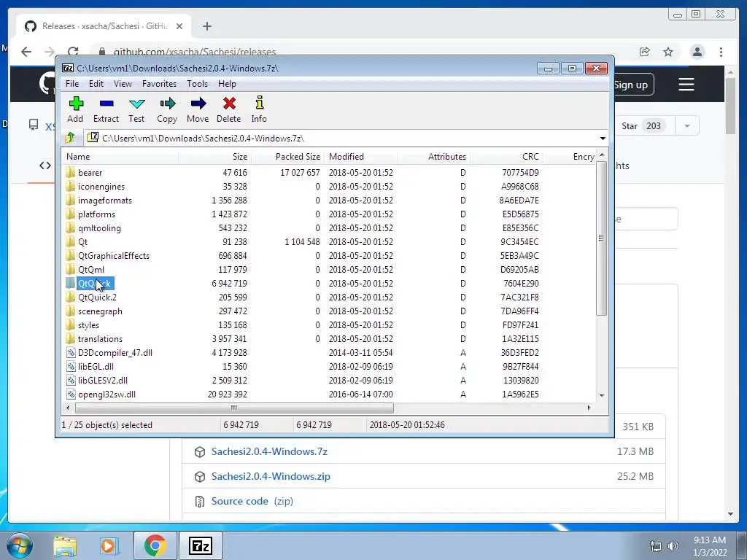747x560 pixels.
Task: Select the opengl32sw.dll file
Action: [x=107, y=394]
